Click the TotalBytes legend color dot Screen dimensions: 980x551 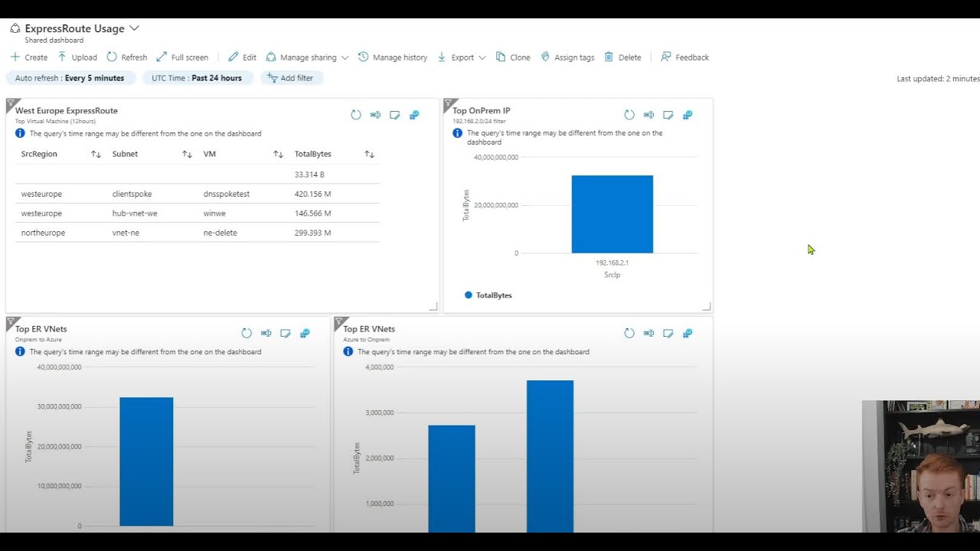(x=469, y=295)
